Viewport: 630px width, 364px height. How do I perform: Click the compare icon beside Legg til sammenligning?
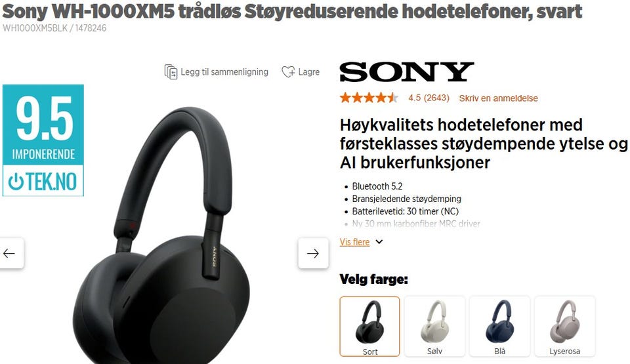click(171, 72)
